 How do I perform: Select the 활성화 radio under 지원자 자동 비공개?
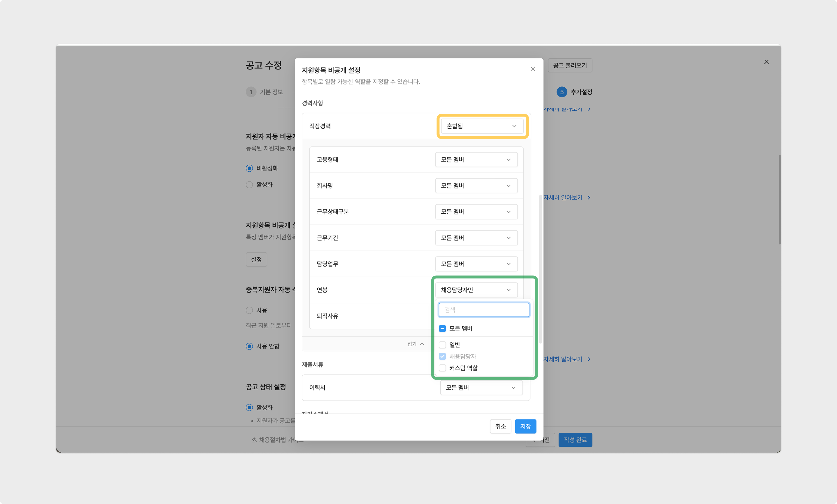tap(249, 185)
